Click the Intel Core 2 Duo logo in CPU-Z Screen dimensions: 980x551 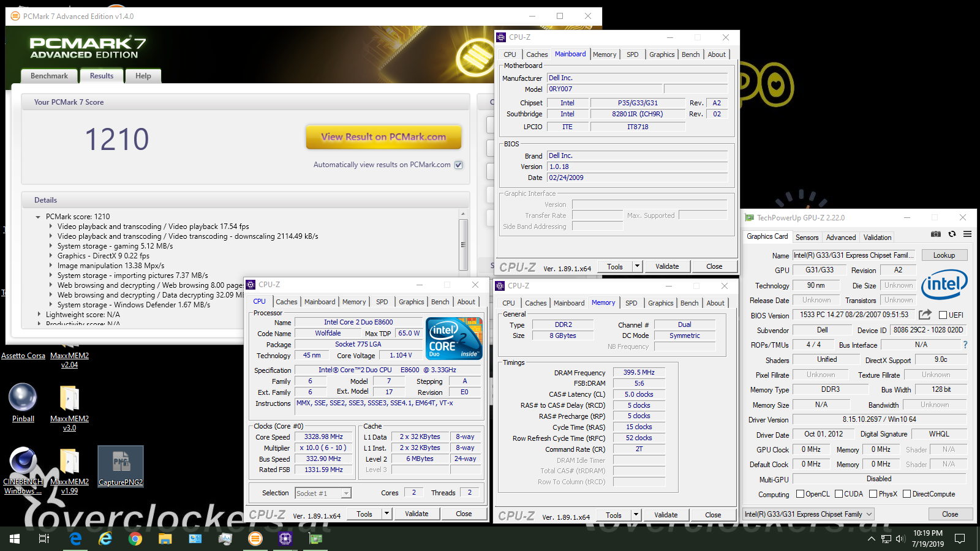pos(454,339)
